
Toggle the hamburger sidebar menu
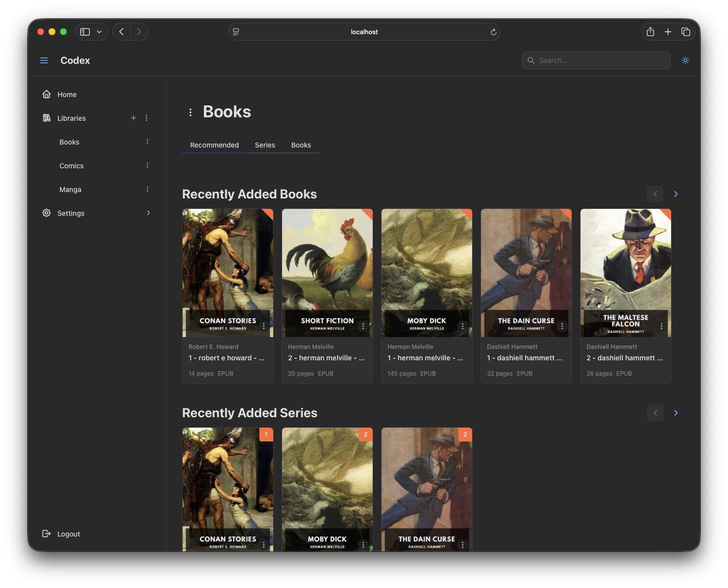click(44, 60)
